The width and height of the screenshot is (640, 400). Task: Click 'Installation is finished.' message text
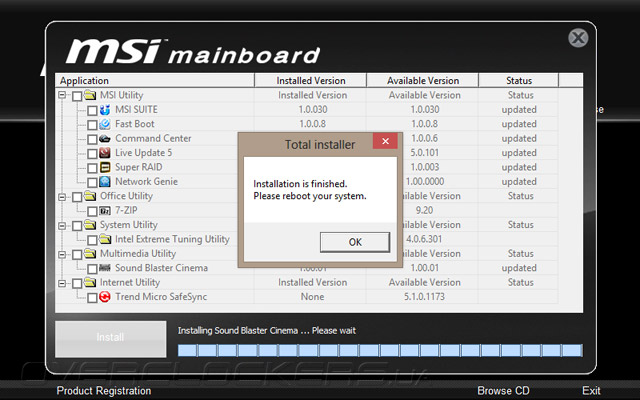point(300,184)
